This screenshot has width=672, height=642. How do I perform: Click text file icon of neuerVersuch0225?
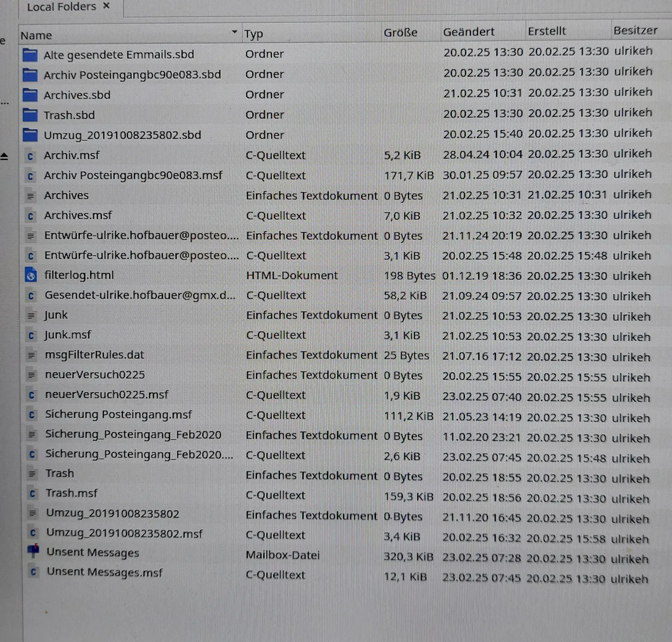point(32,375)
